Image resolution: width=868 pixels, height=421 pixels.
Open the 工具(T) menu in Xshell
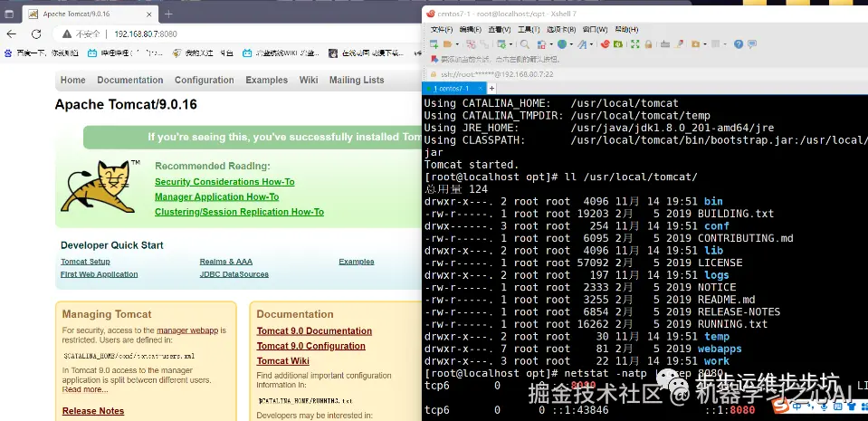coord(529,29)
